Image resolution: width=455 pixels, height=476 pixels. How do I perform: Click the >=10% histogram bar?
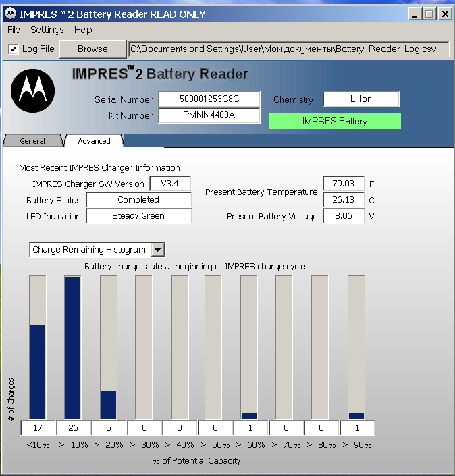(x=73, y=347)
